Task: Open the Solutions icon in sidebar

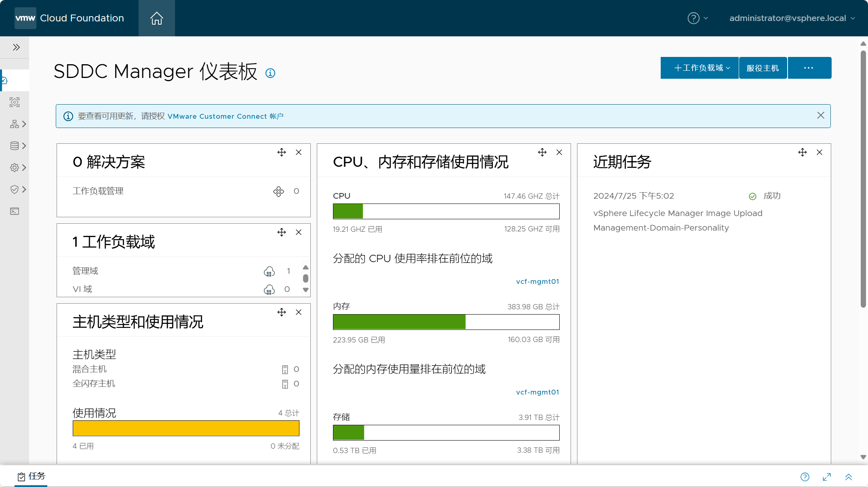Action: pyautogui.click(x=15, y=102)
